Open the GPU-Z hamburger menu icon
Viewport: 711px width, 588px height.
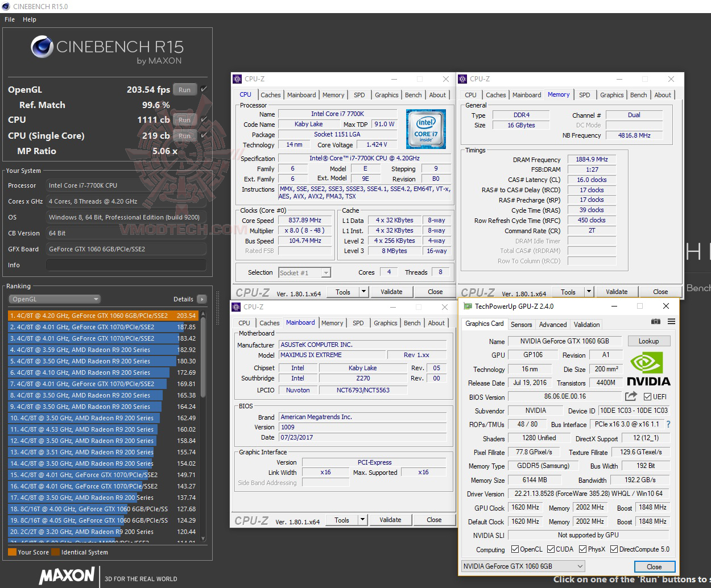pos(671,321)
